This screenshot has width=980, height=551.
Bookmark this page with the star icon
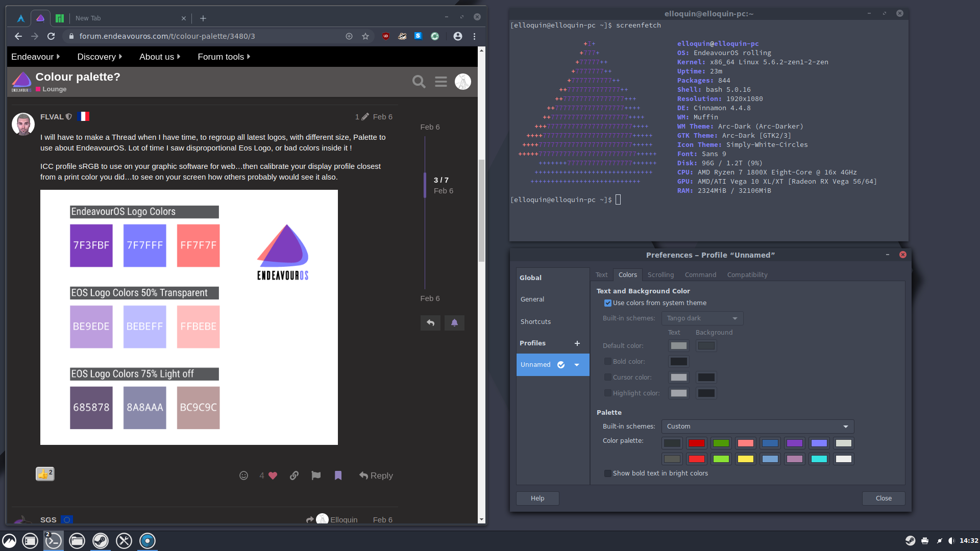coord(365,36)
